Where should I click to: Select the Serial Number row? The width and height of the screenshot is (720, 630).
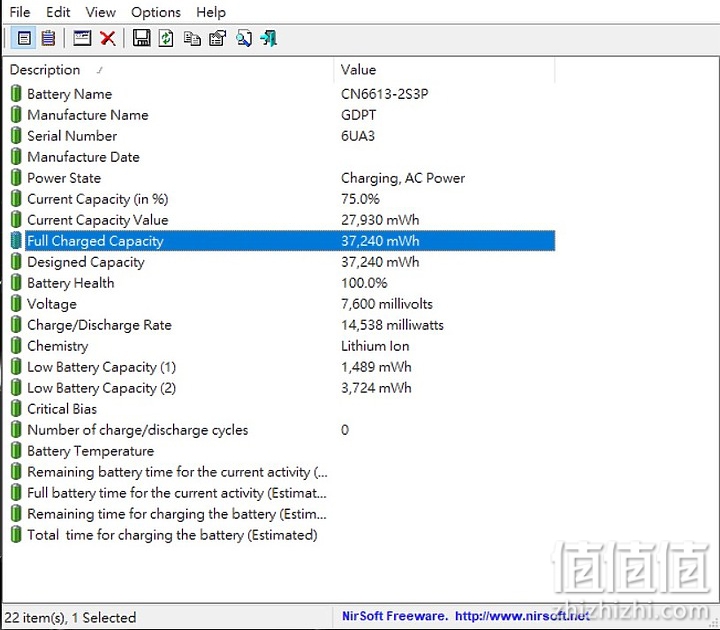click(283, 136)
